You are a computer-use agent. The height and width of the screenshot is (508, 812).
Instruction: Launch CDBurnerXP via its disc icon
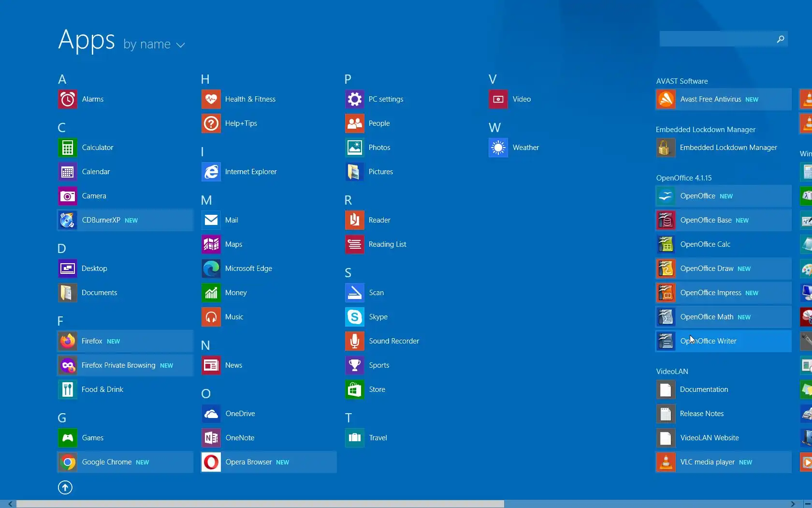pyautogui.click(x=68, y=220)
